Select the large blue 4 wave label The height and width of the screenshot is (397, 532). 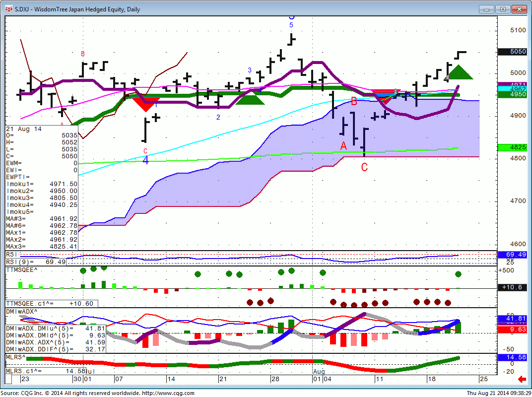(x=145, y=160)
